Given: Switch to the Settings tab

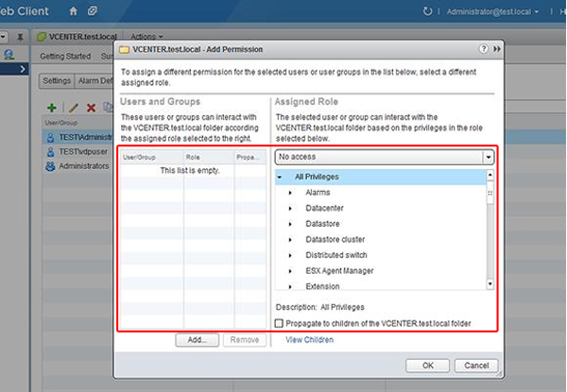Looking at the screenshot, I should 57,80.
